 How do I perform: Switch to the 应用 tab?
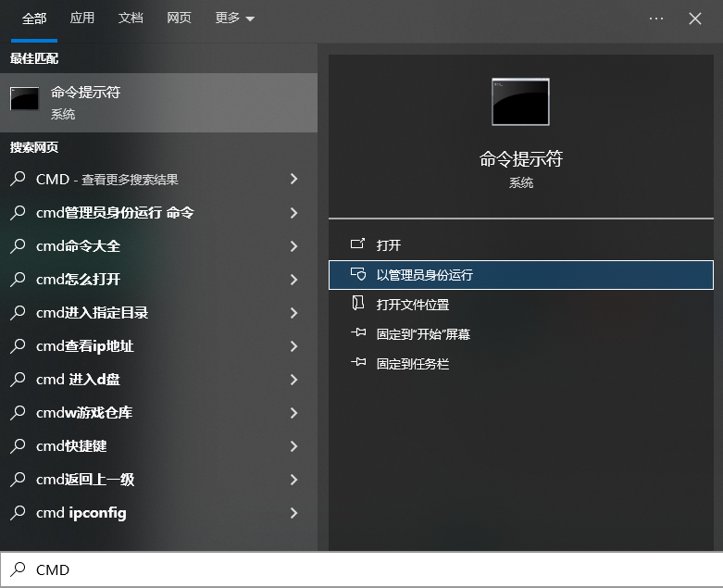(82, 19)
